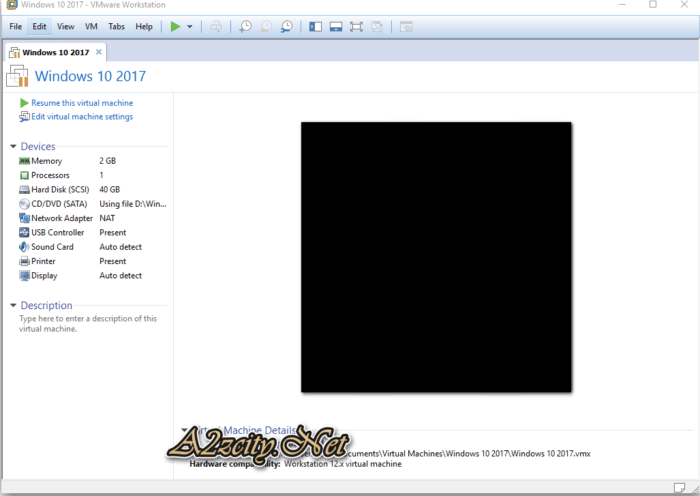Select the Processors device label
The image size is (700, 496).
click(50, 175)
